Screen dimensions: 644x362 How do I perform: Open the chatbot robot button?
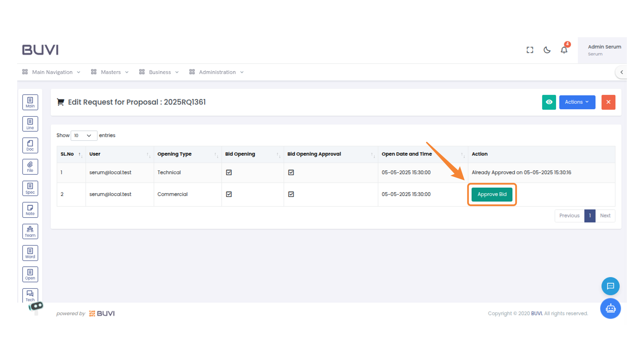pos(610,308)
